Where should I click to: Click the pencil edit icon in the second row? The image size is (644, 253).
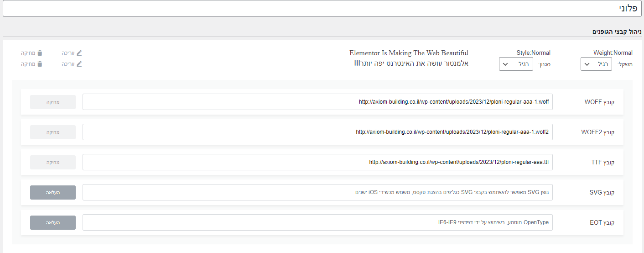[x=79, y=64]
